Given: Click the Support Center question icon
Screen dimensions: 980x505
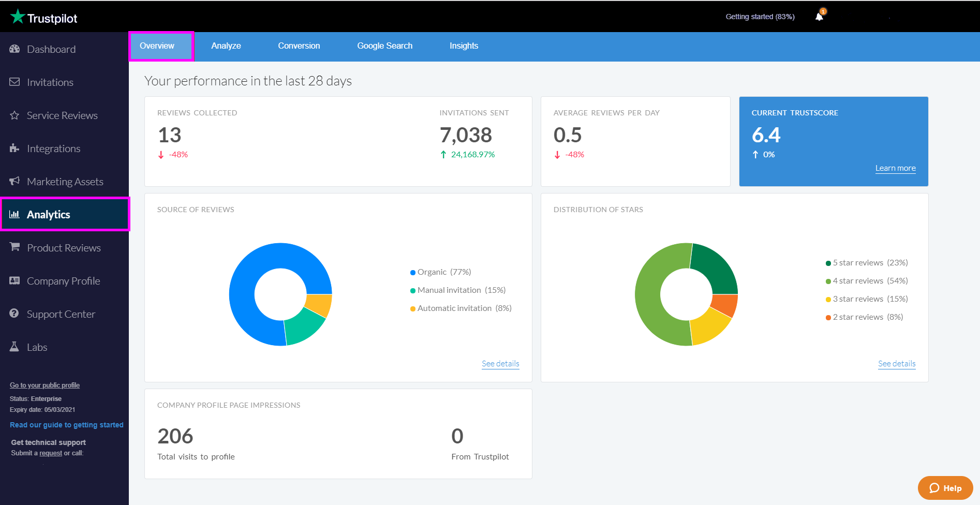Looking at the screenshot, I should pyautogui.click(x=14, y=314).
